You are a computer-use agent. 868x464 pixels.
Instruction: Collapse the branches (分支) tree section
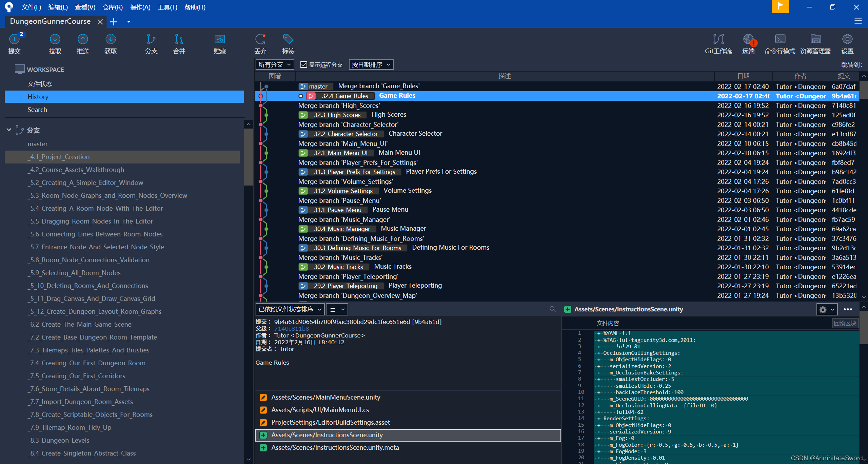[x=9, y=130]
